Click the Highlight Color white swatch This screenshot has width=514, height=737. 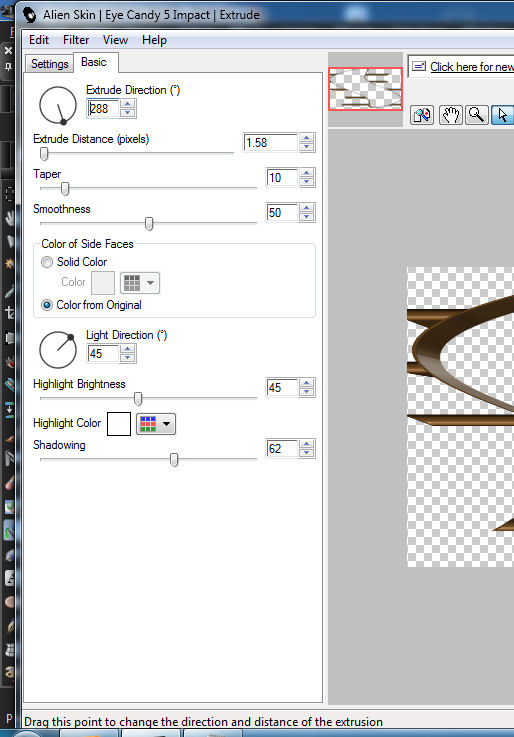pos(119,424)
